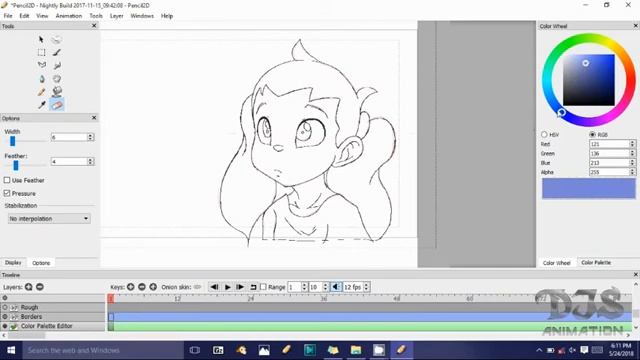Image resolution: width=640 pixels, height=360 pixels.
Task: Toggle visibility of the Rough layer
Action: [x=5, y=307]
